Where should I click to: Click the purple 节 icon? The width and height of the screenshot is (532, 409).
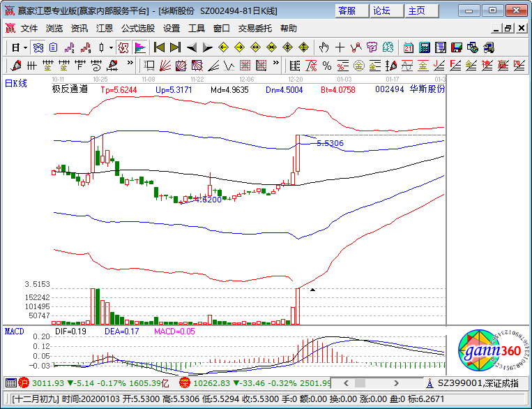tap(372, 47)
